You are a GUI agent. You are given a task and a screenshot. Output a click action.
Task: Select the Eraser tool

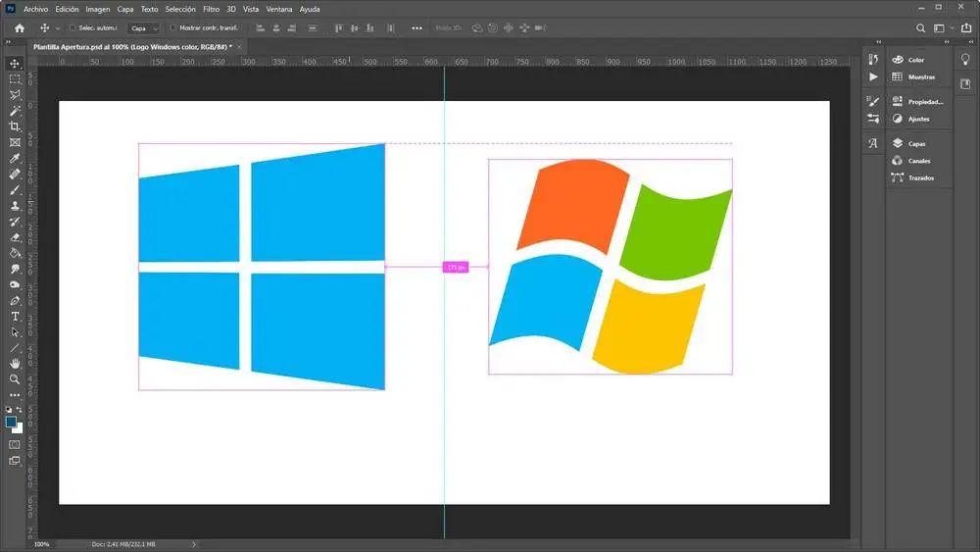(x=15, y=237)
